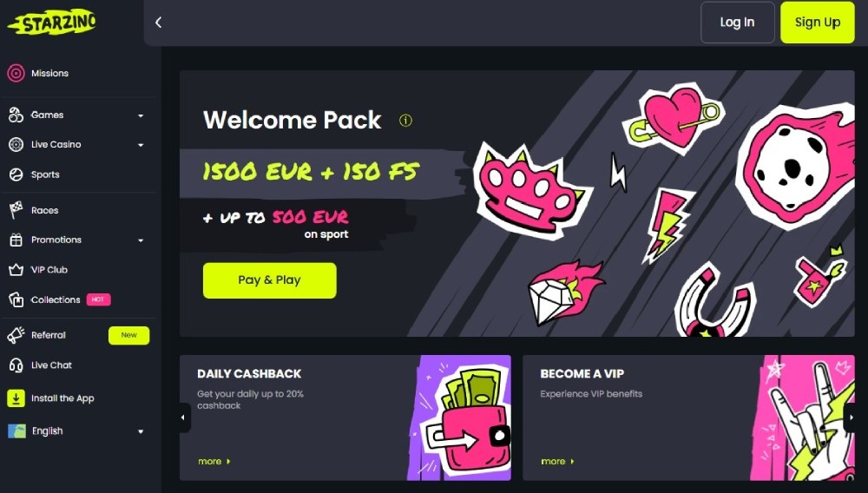The height and width of the screenshot is (493, 868).
Task: Open the more link under Daily Cashback
Action: [214, 461]
